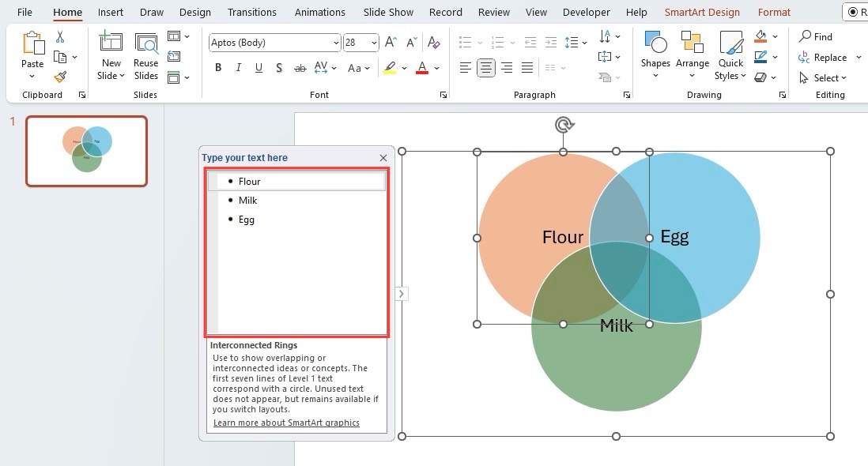Switch to the Insert tab
Image resolution: width=868 pixels, height=466 pixels.
[x=111, y=12]
